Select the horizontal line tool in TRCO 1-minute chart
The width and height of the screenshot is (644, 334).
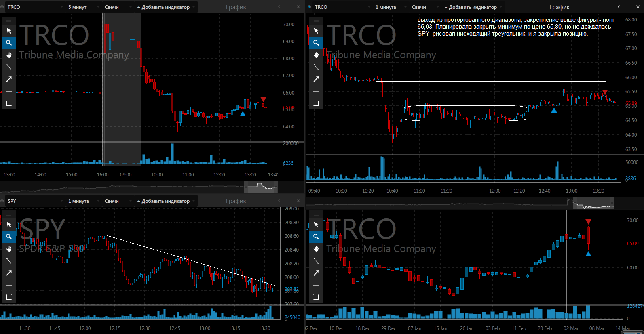316,91
